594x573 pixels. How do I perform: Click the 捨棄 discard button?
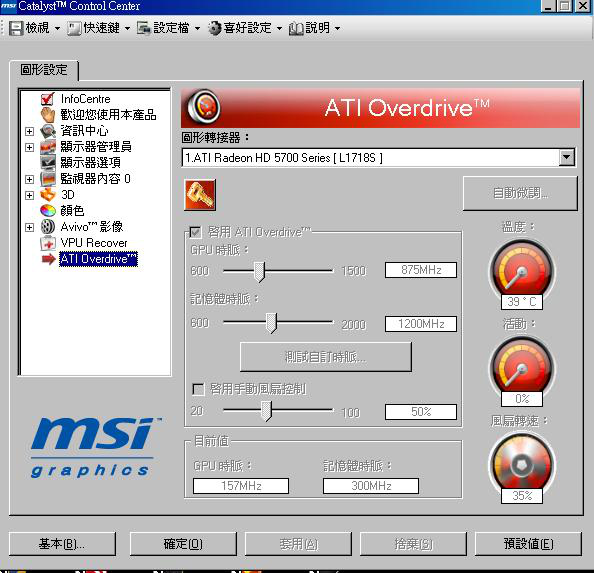coord(413,544)
